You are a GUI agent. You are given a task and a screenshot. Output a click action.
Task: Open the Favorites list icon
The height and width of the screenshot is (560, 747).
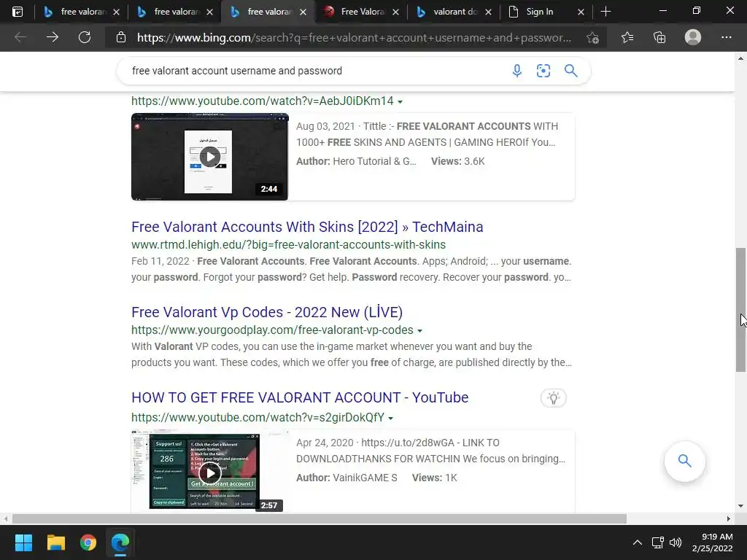click(x=627, y=37)
